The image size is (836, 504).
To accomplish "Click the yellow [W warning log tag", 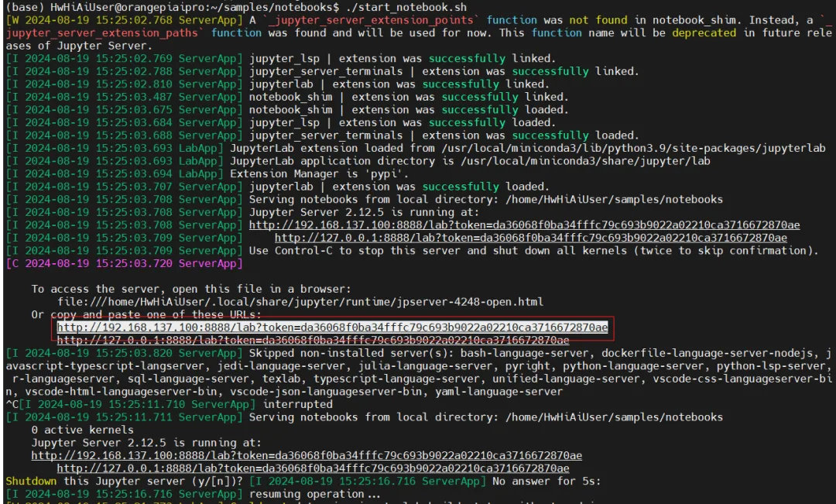I will tap(12, 20).
